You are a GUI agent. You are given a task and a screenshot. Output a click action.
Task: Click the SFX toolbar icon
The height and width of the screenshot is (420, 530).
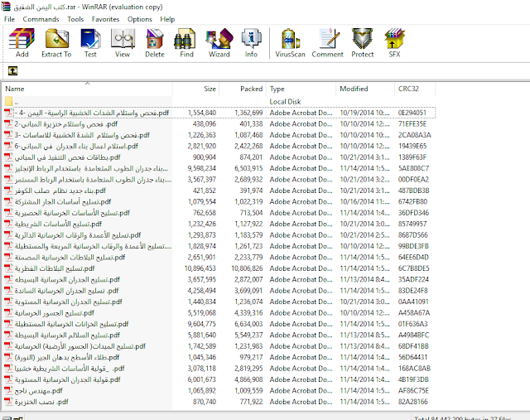394,43
